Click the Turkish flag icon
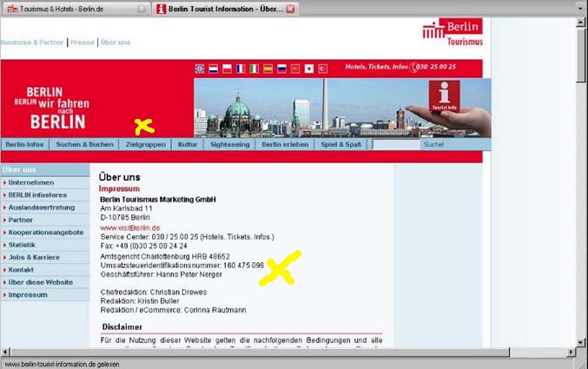 pyautogui.click(x=322, y=68)
